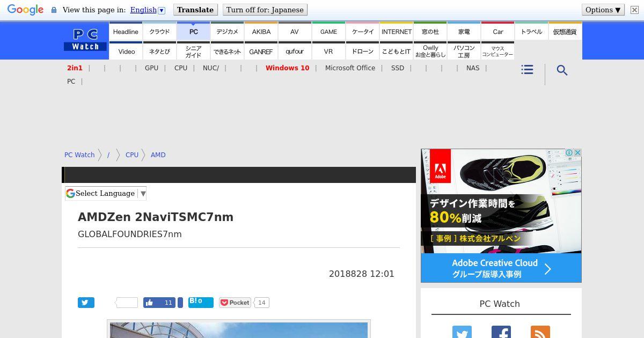
Task: Open the qufour tab
Action: 295,52
